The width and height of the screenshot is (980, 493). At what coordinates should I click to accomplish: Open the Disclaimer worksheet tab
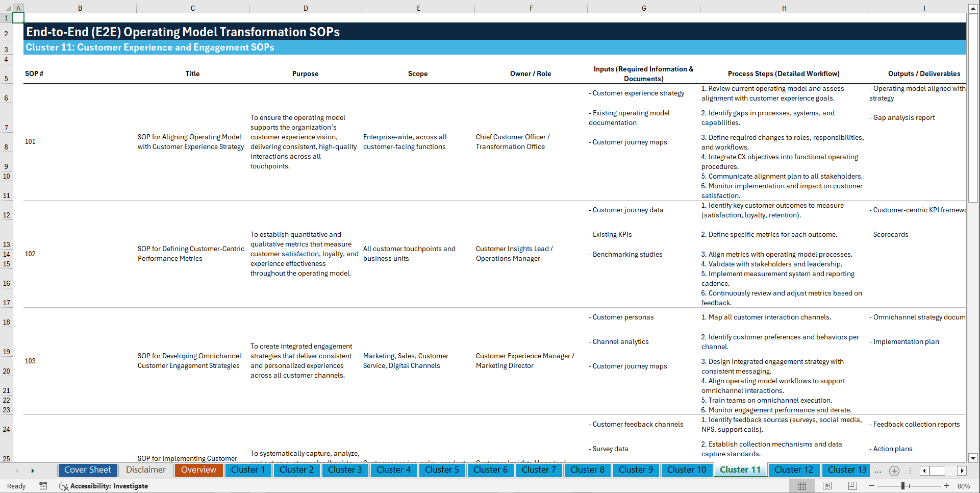coord(145,470)
